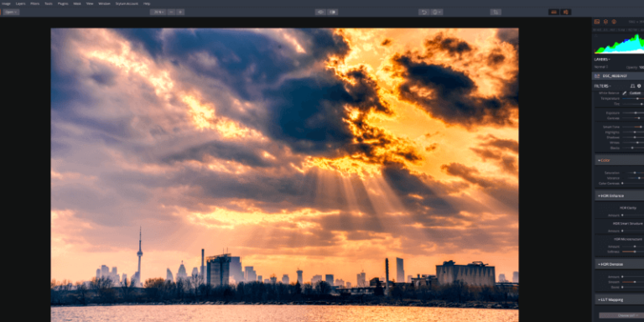Open the Skylum Account menu
Image resolution: width=644 pixels, height=322 pixels.
(127, 3)
